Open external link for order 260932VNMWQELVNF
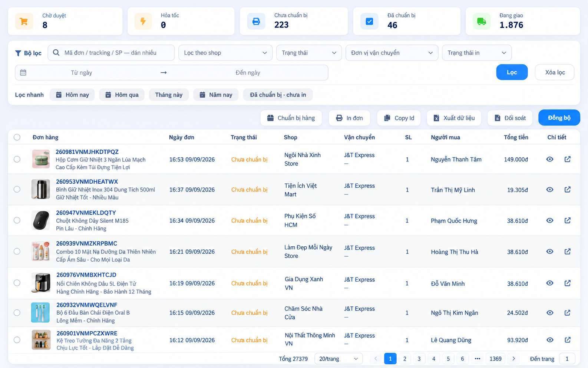Image resolution: width=588 pixels, height=368 pixels. tap(567, 313)
